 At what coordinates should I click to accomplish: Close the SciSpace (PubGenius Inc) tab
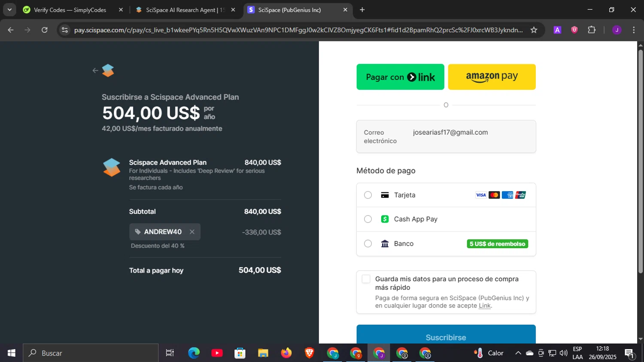[x=345, y=10]
